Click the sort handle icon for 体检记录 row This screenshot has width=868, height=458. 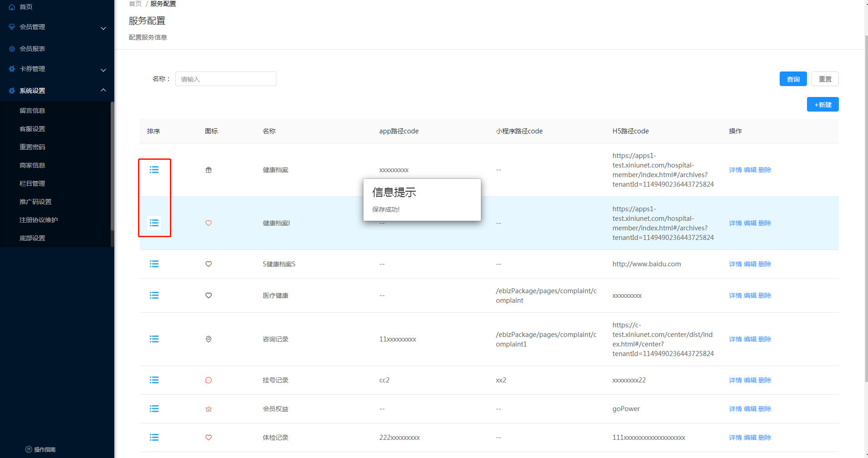pyautogui.click(x=154, y=438)
